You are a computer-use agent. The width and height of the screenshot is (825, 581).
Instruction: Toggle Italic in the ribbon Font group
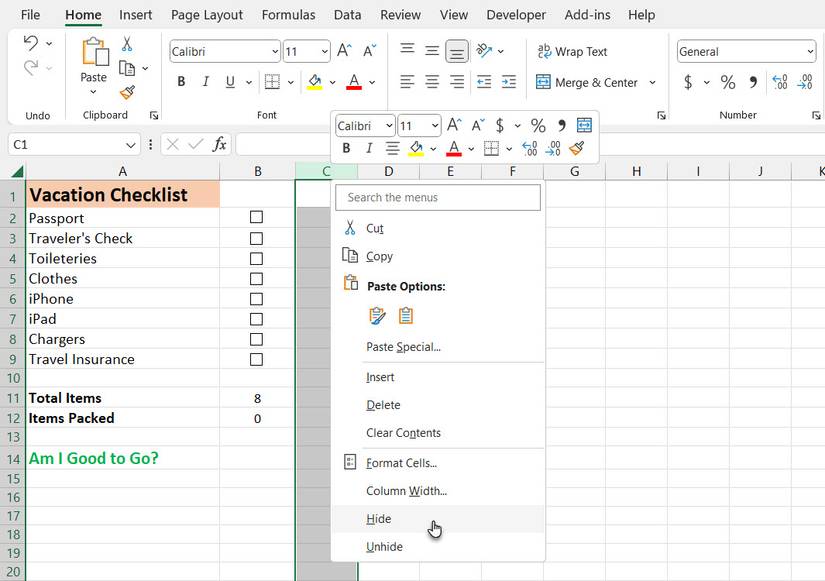tap(206, 82)
